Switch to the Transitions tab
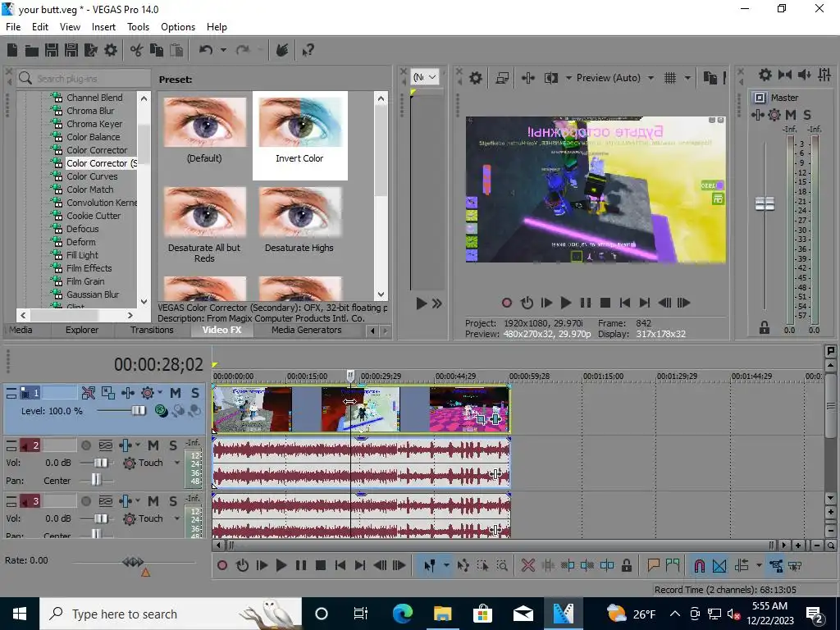 pos(152,330)
